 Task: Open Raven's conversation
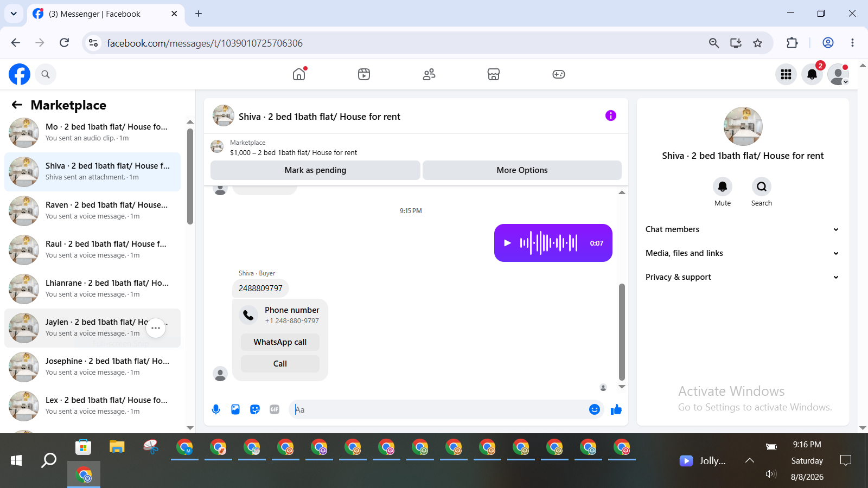(x=92, y=211)
